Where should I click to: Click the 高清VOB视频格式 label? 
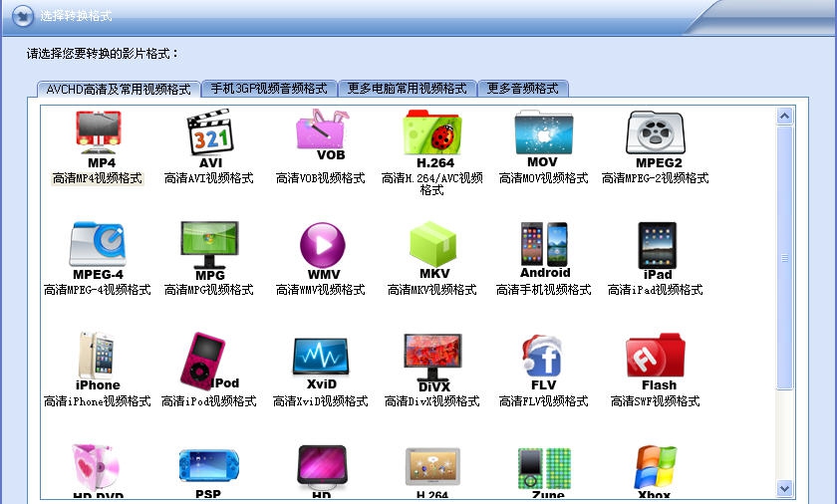point(320,178)
